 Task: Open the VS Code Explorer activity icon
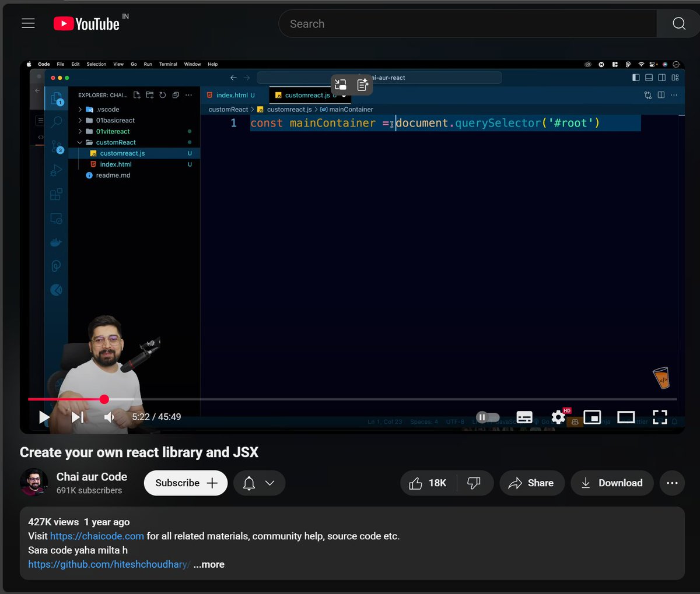57,99
